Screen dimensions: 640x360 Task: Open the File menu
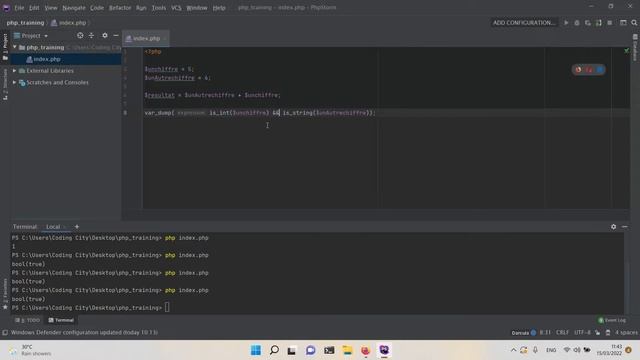(x=19, y=8)
